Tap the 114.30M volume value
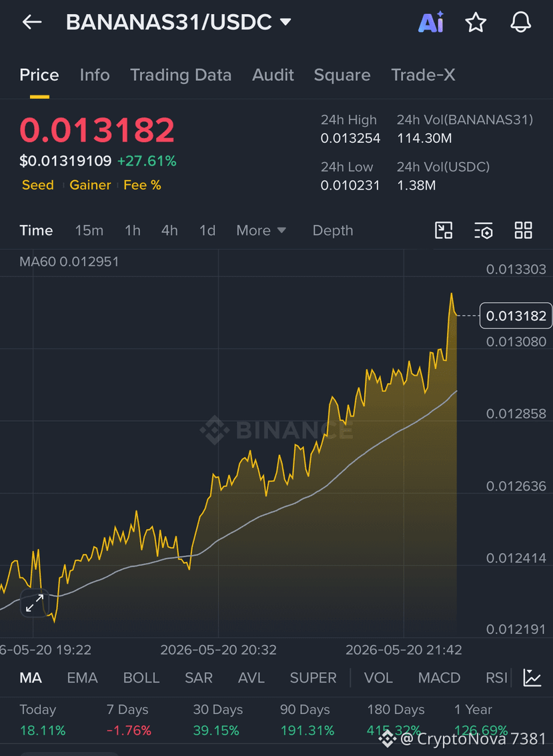 424,139
